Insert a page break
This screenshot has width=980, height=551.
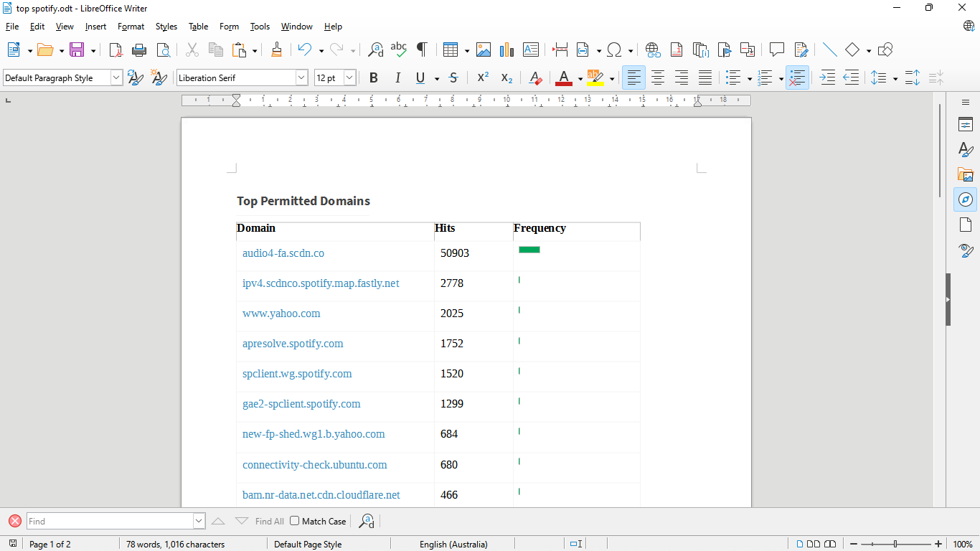pos(560,50)
